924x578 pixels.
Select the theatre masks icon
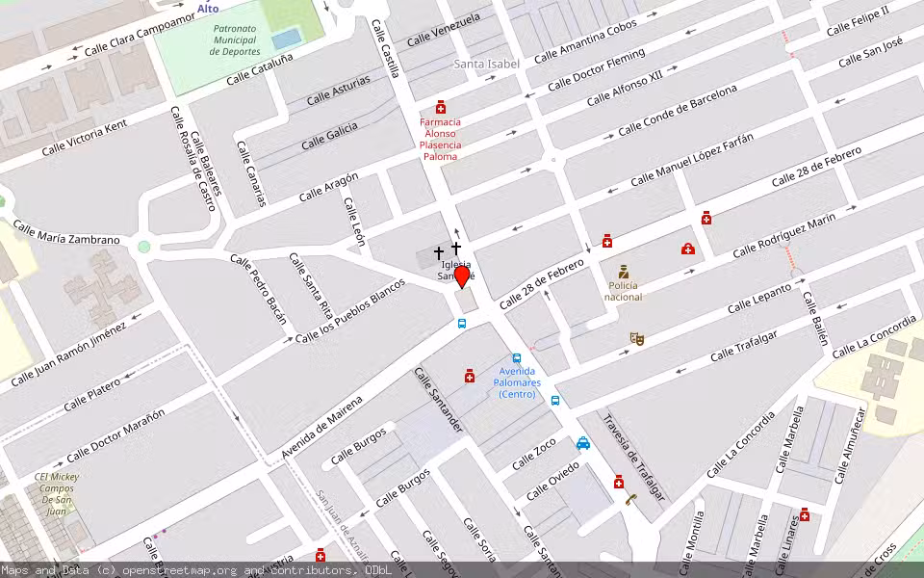pos(636,338)
